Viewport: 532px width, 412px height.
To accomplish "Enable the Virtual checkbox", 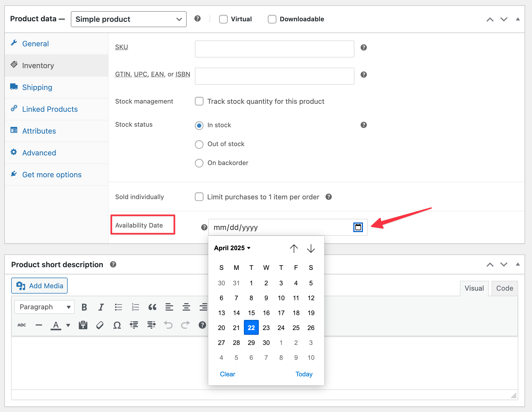I will pyautogui.click(x=223, y=19).
